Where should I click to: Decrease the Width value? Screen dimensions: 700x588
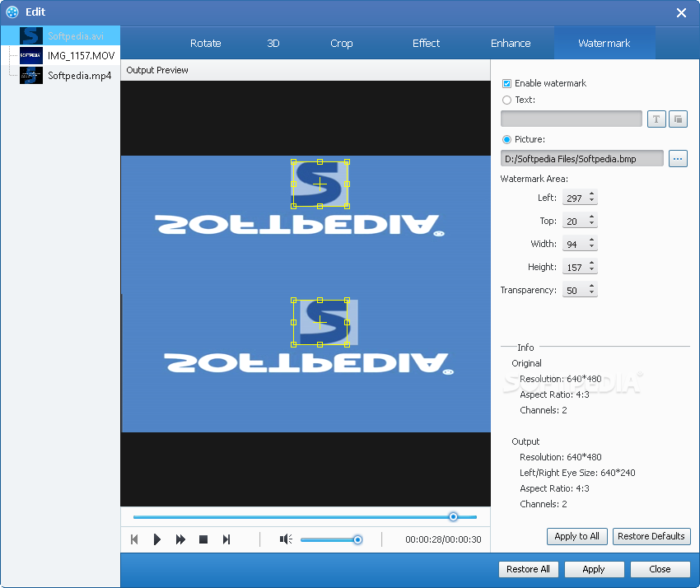pyautogui.click(x=591, y=246)
